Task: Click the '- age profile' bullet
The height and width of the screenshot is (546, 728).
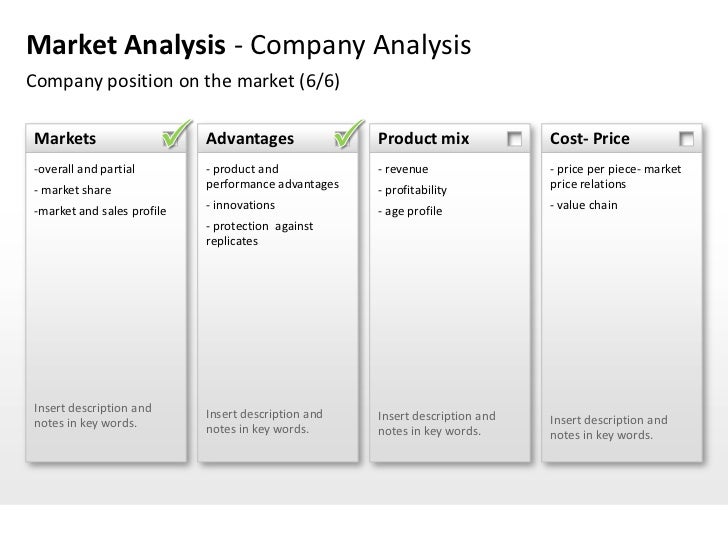Action: [409, 211]
